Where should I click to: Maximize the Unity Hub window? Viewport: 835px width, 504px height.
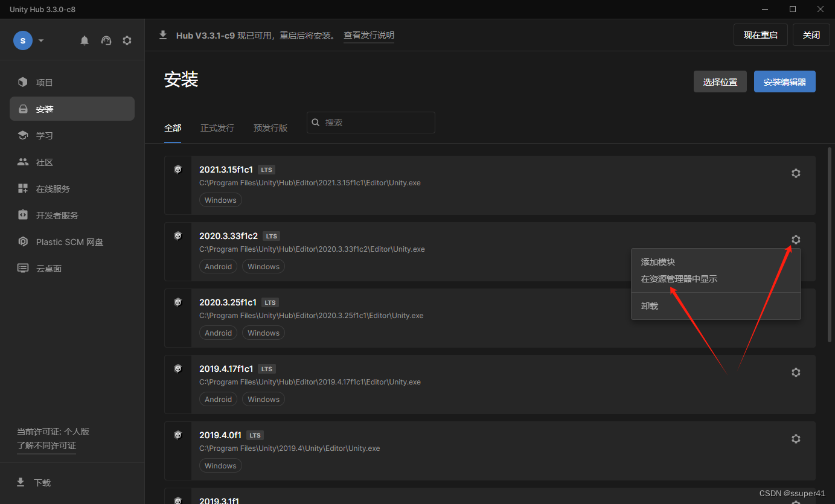(x=793, y=9)
